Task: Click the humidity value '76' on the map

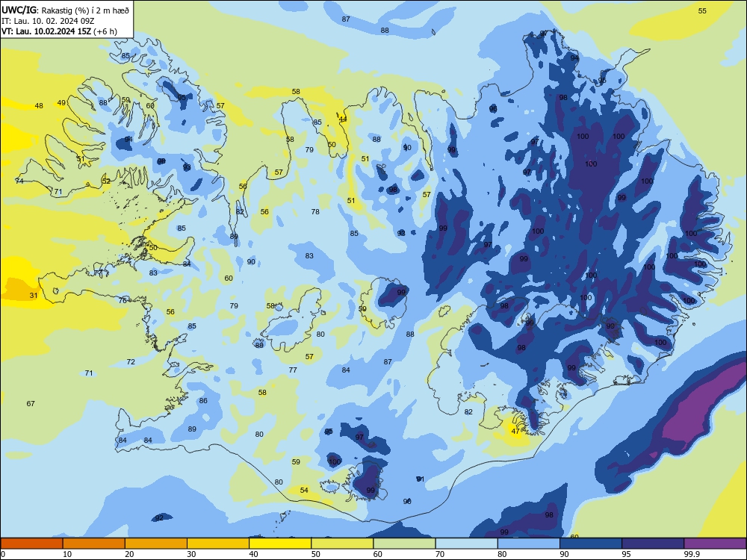Action: 123,300
